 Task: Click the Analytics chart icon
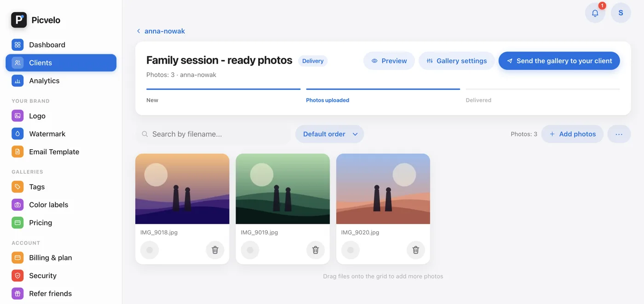(x=17, y=81)
